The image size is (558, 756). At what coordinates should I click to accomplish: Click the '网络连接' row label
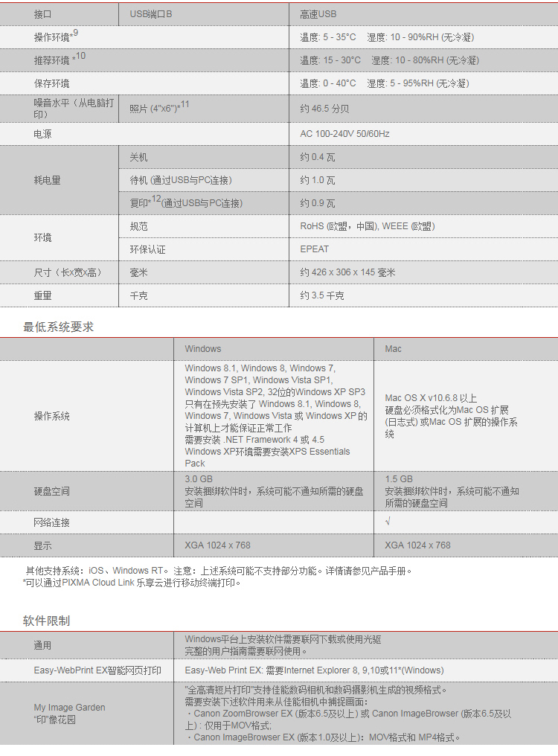[x=51, y=523]
